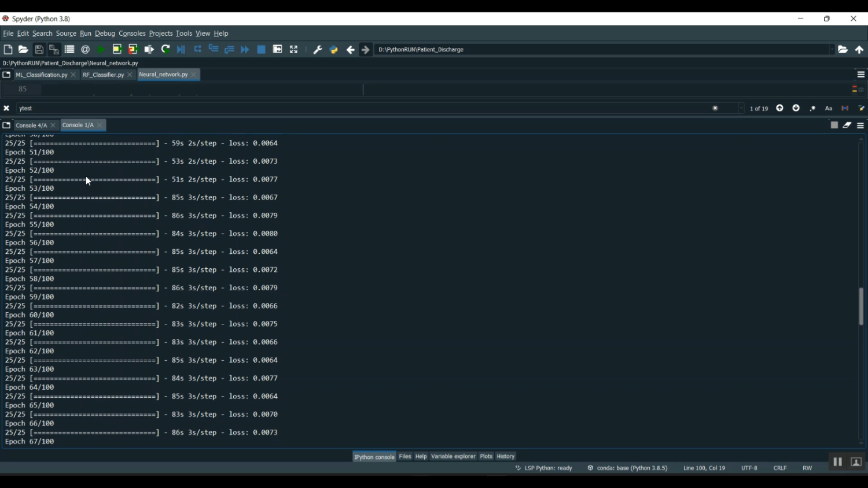The height and width of the screenshot is (488, 868).
Task: Toggle case sensitive search (Aa)
Action: (x=829, y=108)
